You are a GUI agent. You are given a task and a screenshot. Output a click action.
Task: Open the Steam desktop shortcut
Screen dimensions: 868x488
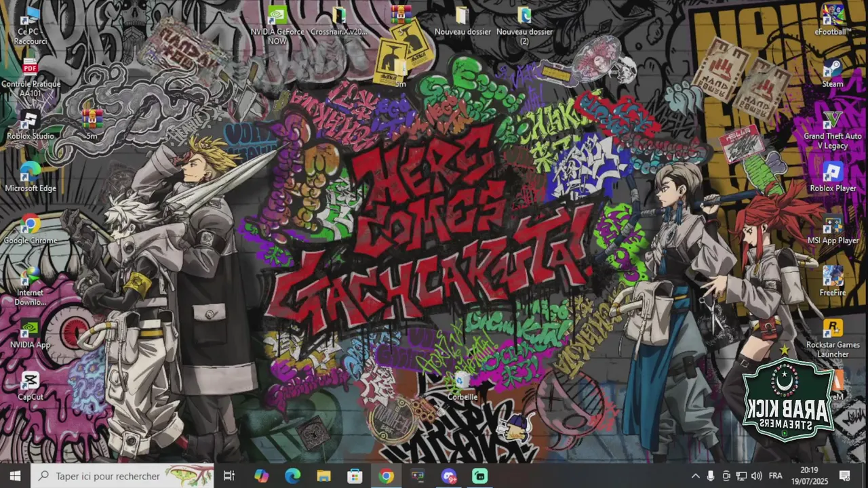(833, 73)
